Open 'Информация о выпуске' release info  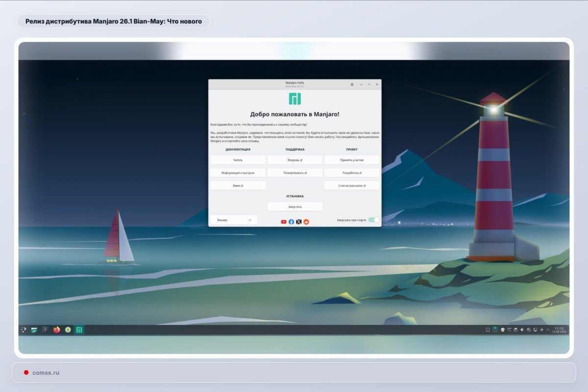coord(238,172)
